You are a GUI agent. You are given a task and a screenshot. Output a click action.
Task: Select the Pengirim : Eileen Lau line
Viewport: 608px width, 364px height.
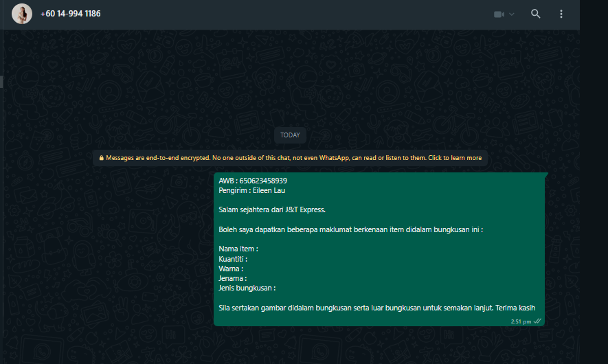(x=251, y=190)
